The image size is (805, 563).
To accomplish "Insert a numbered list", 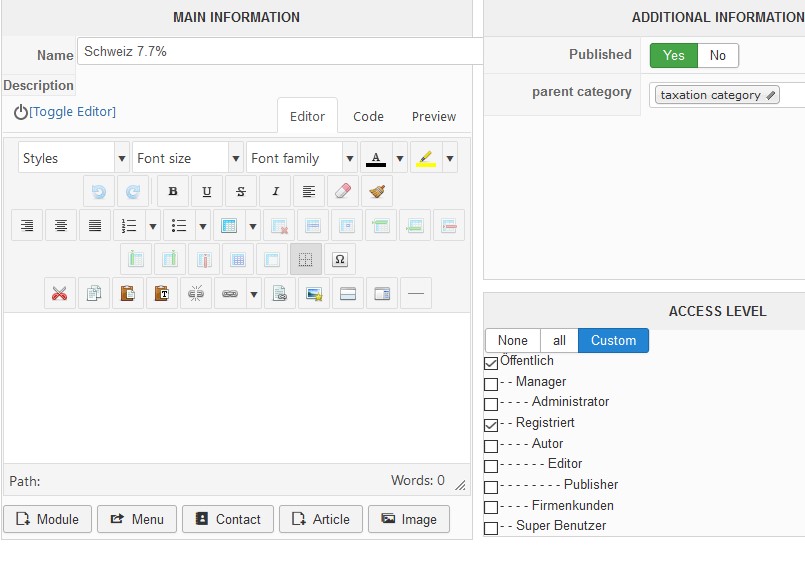I will point(129,225).
